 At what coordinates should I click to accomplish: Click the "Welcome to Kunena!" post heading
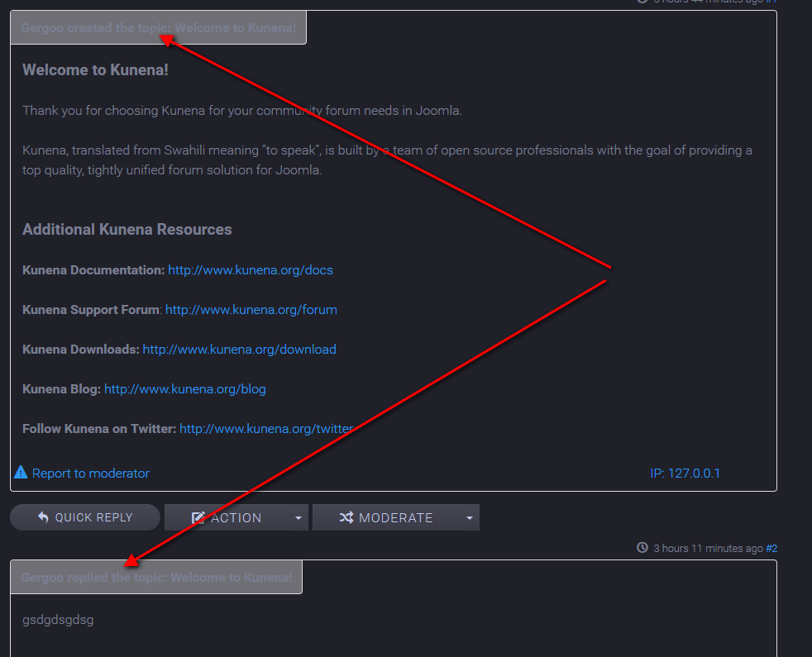coord(95,70)
